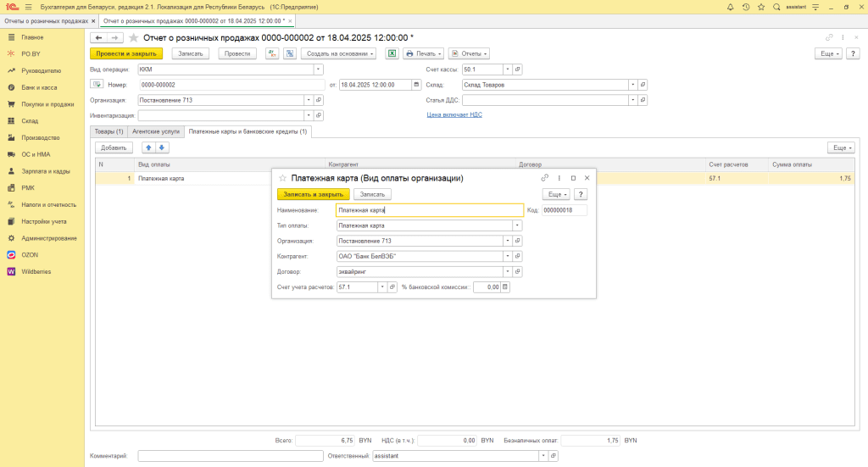The width and height of the screenshot is (868, 467).
Task: Expand Счет учета расчетов dropdown
Action: tap(382, 287)
